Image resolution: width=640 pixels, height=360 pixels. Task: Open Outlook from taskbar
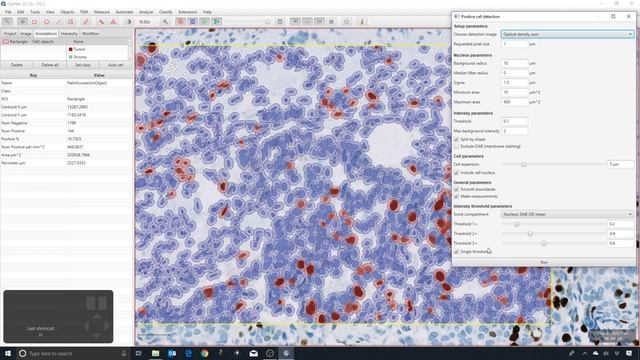click(172, 353)
